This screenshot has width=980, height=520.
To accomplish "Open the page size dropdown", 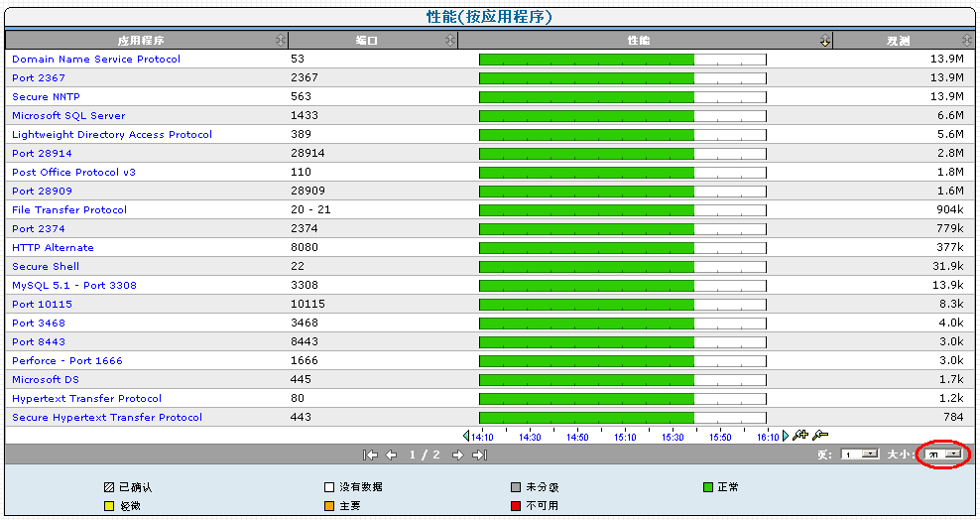I will pos(943,455).
